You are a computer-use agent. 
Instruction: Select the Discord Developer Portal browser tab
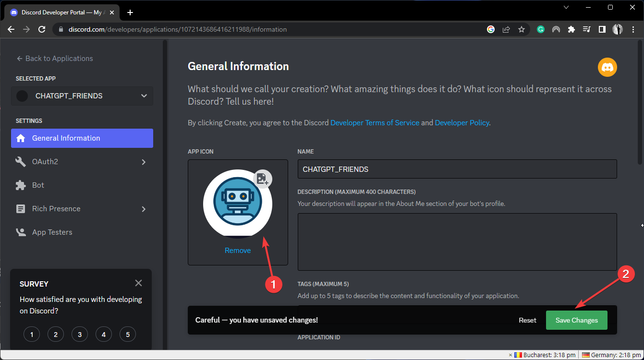[x=62, y=12]
